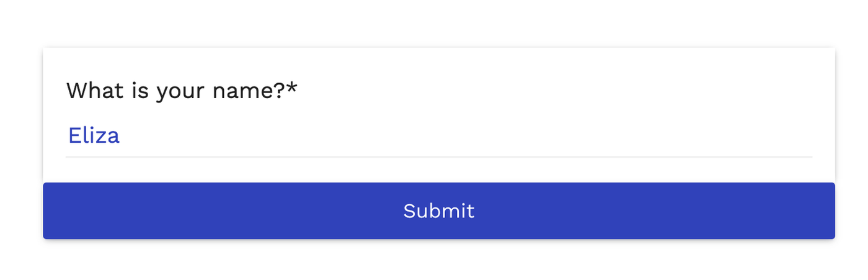This screenshot has height=280, width=868.
Task: Submit the name form
Action: click(438, 211)
